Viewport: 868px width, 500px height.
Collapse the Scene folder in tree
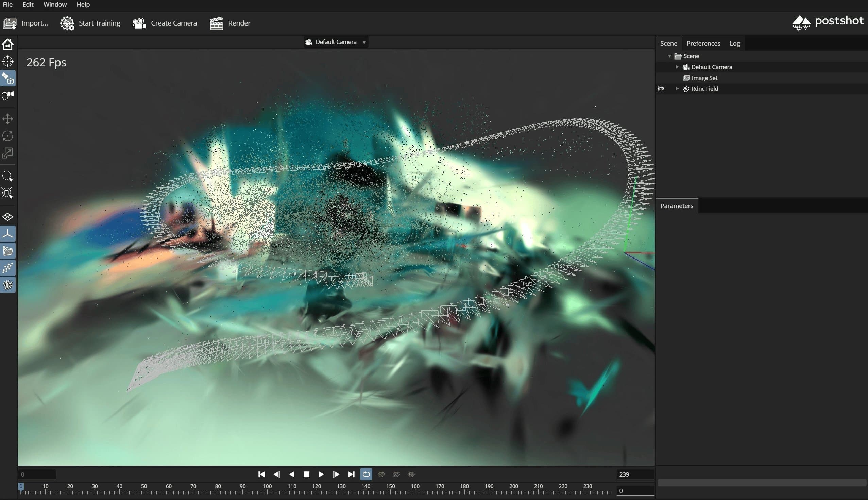tap(669, 56)
